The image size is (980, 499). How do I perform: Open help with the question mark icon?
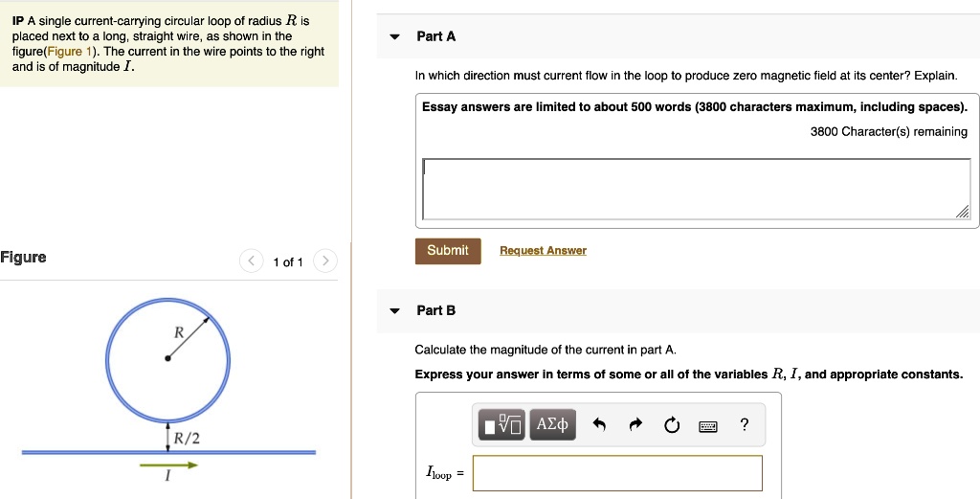tap(745, 425)
